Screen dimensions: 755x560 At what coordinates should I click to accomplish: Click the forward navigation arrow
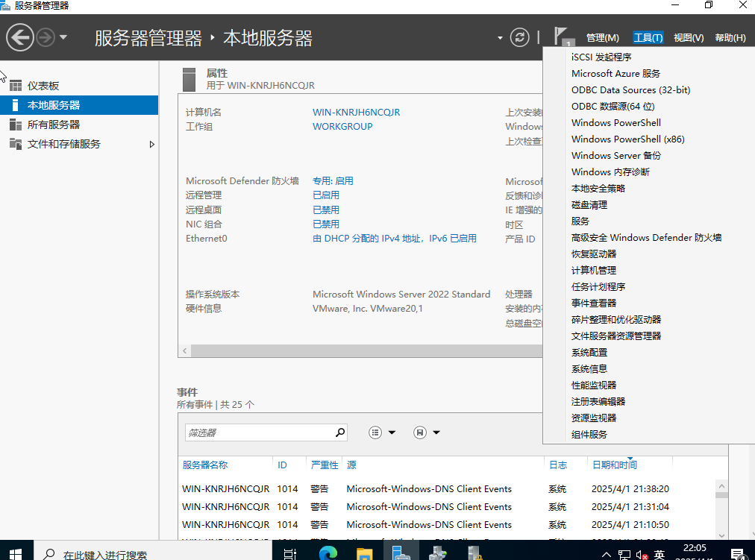(46, 37)
